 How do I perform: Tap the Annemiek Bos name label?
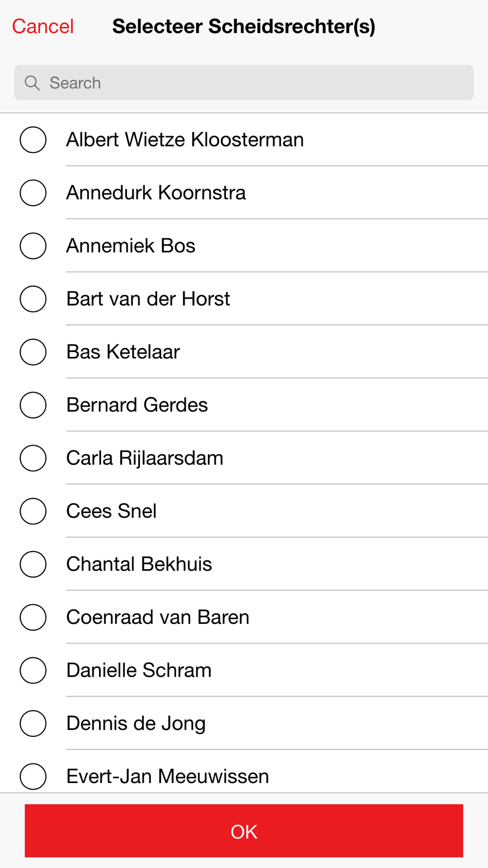pos(131,246)
